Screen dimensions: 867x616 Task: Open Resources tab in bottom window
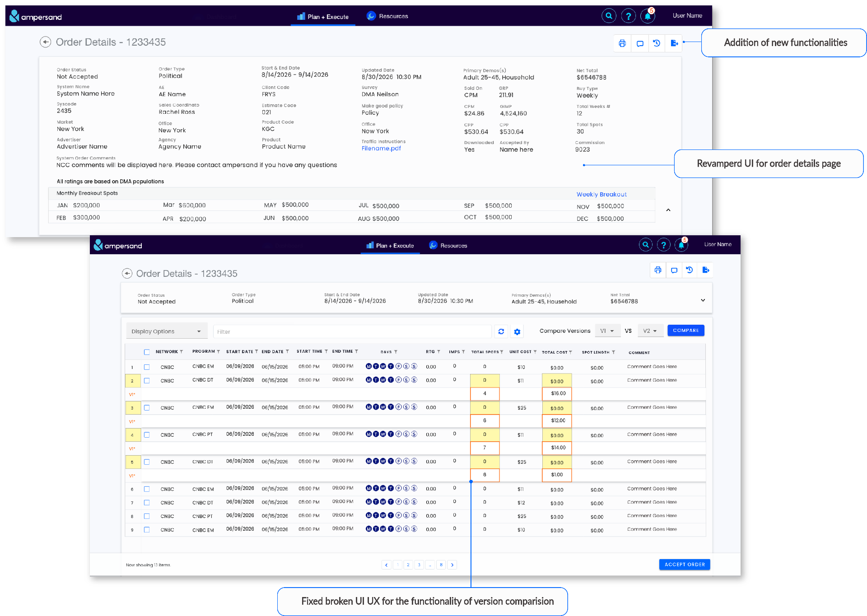(x=448, y=245)
